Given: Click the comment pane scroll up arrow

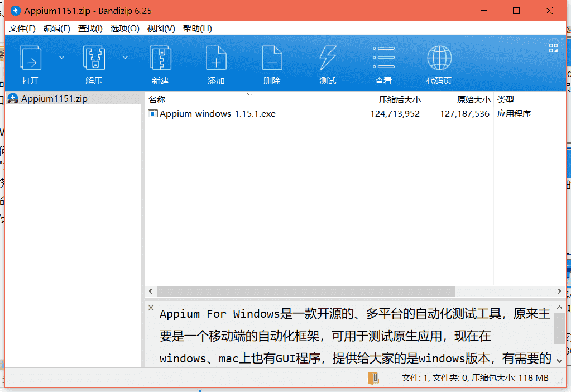Looking at the screenshot, I should (x=559, y=308).
